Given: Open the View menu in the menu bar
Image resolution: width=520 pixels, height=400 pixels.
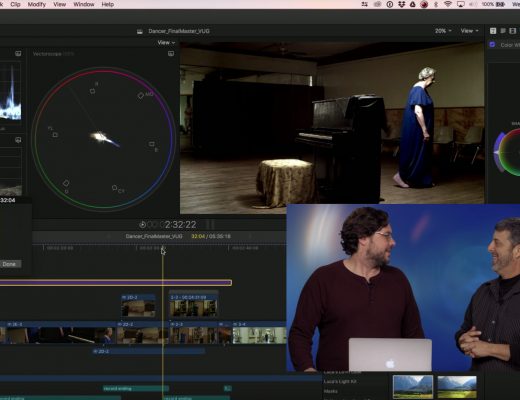Looking at the screenshot, I should 59,4.
